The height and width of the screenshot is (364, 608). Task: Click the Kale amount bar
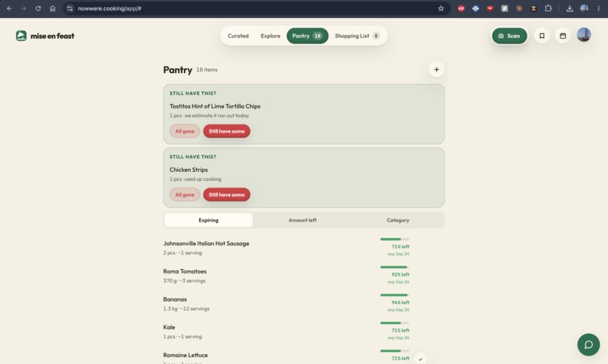tap(395, 323)
